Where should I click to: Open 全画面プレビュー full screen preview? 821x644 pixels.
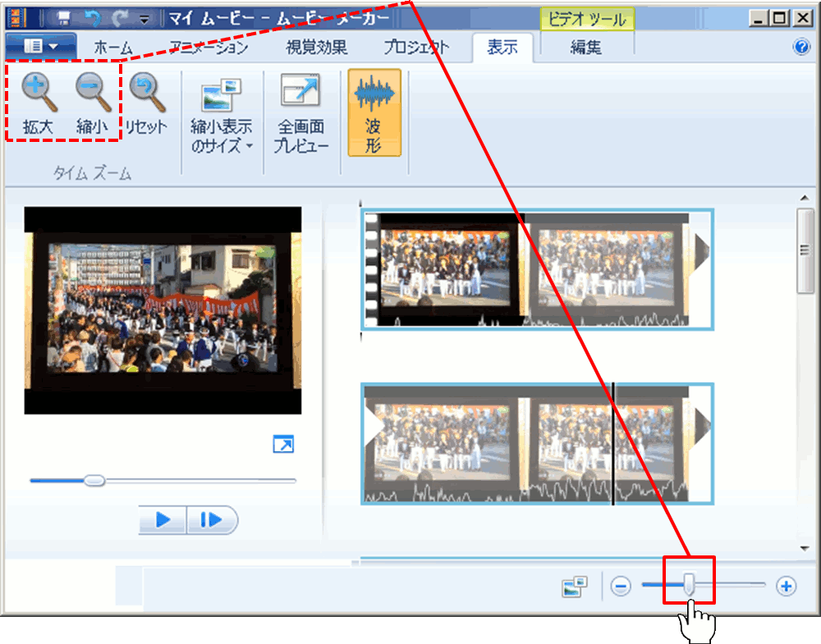pyautogui.click(x=301, y=111)
